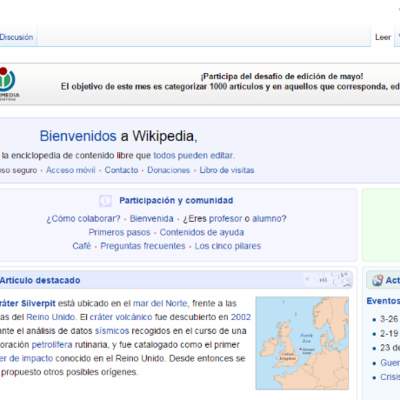Open the Reino Unido link

(51, 317)
